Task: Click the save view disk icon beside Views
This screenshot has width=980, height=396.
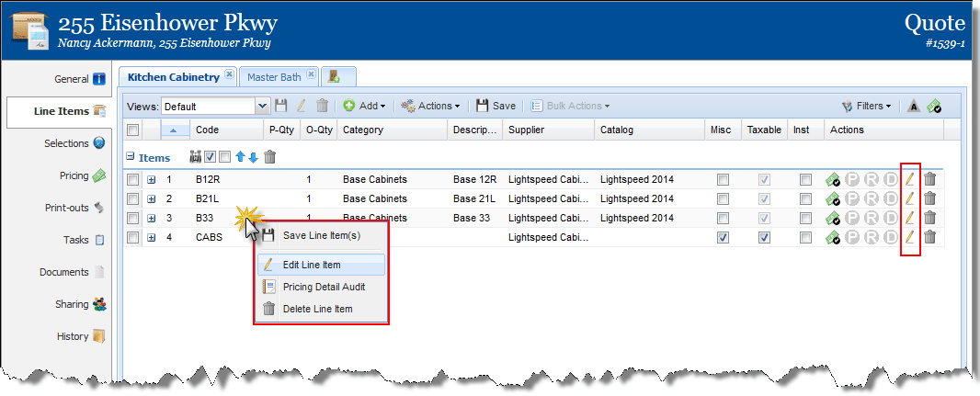Action: (281, 107)
